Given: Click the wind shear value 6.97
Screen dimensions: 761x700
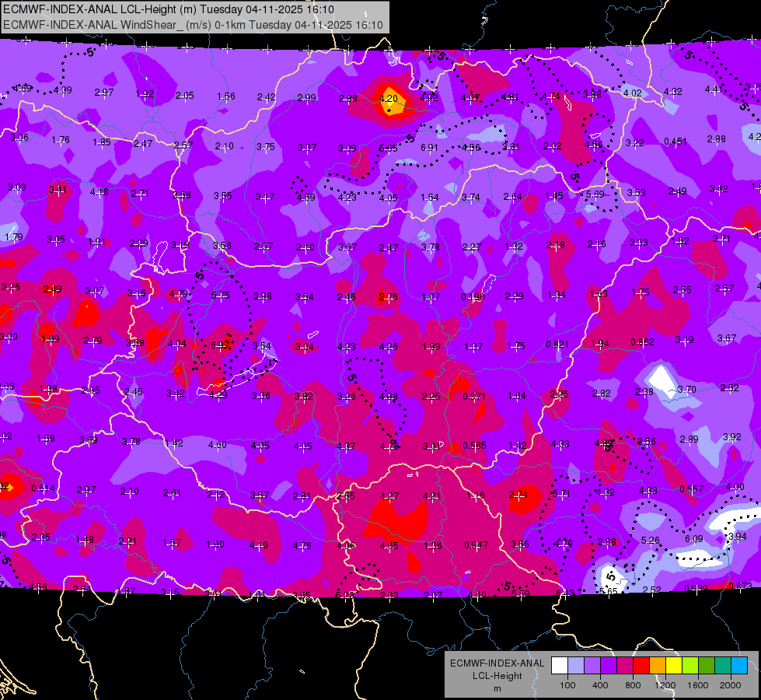Looking at the screenshot, I should tap(220, 345).
